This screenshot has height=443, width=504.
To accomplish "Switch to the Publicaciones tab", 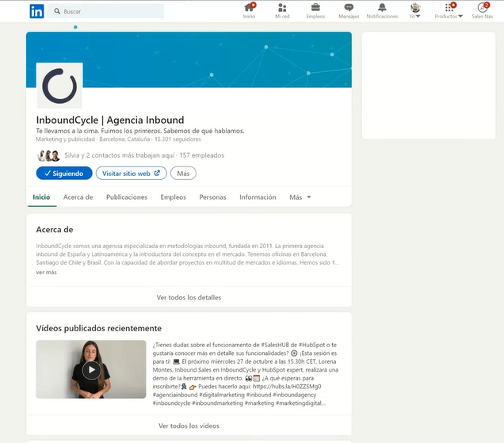I will (127, 197).
